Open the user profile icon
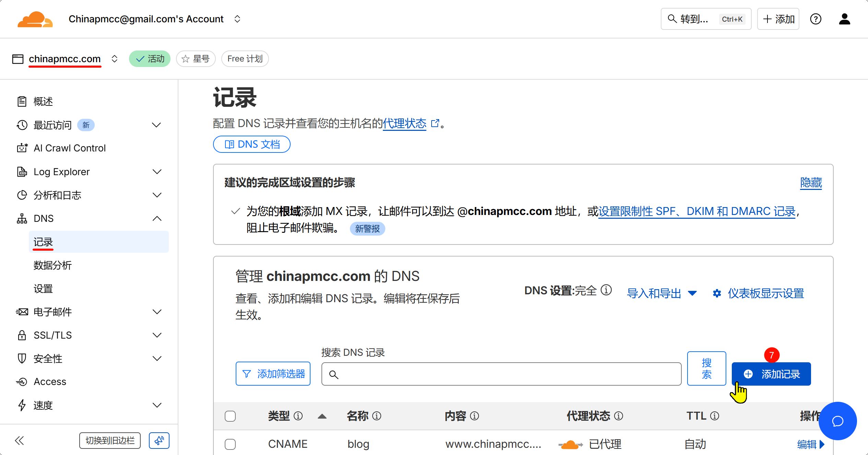 point(844,19)
